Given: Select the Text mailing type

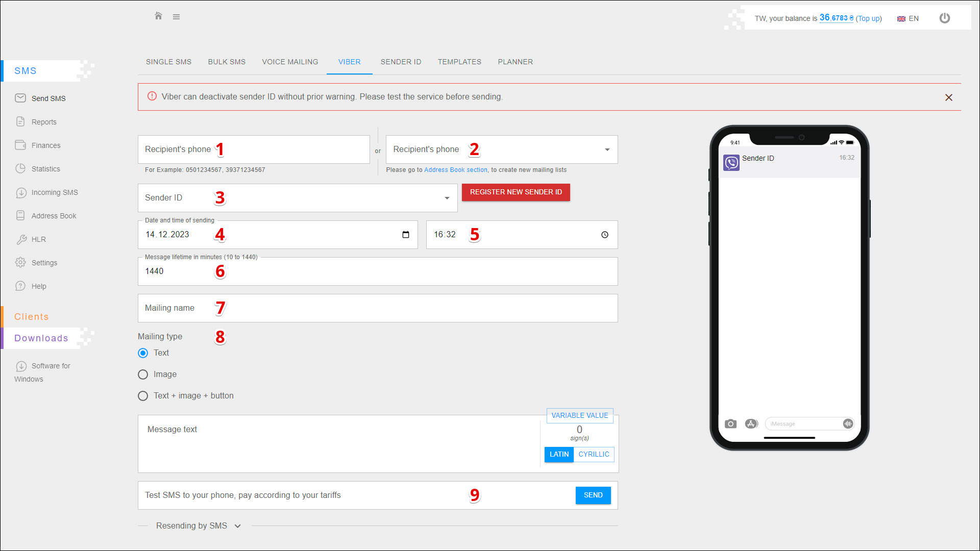Looking at the screenshot, I should coord(143,353).
